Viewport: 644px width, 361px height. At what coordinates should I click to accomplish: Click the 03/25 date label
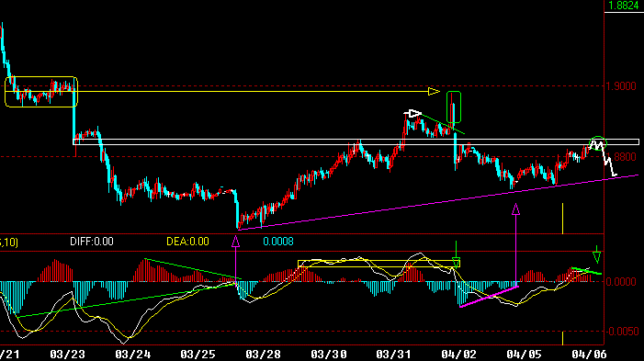pos(198,354)
